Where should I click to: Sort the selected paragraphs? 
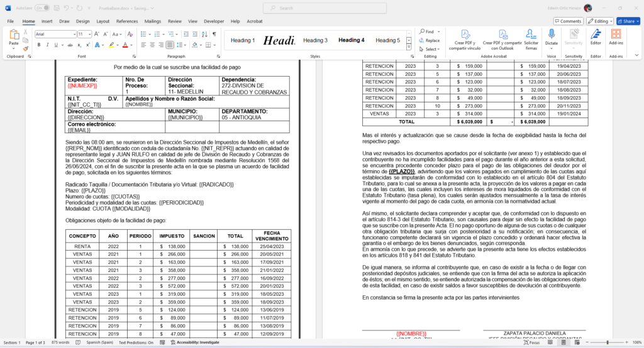pyautogui.click(x=204, y=34)
